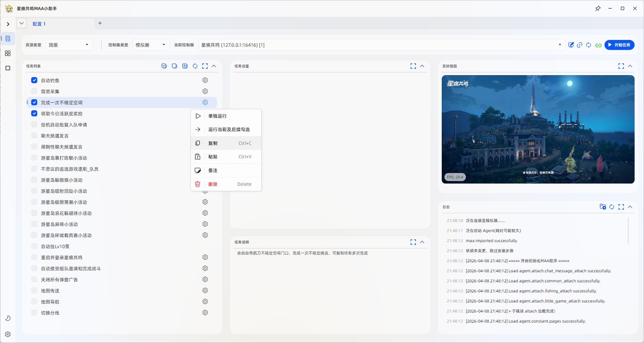The image size is (644, 343).
Task: Open settings gear for 游星岛麻将小活动
Action: tap(205, 224)
